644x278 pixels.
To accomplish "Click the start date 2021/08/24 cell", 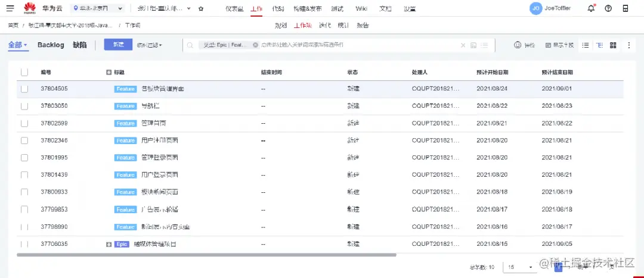I will (492, 89).
